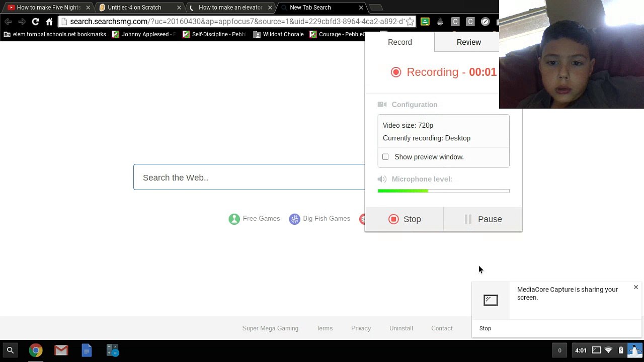Click the first gray C extension icon
This screenshot has height=362, width=644.
(x=455, y=22)
